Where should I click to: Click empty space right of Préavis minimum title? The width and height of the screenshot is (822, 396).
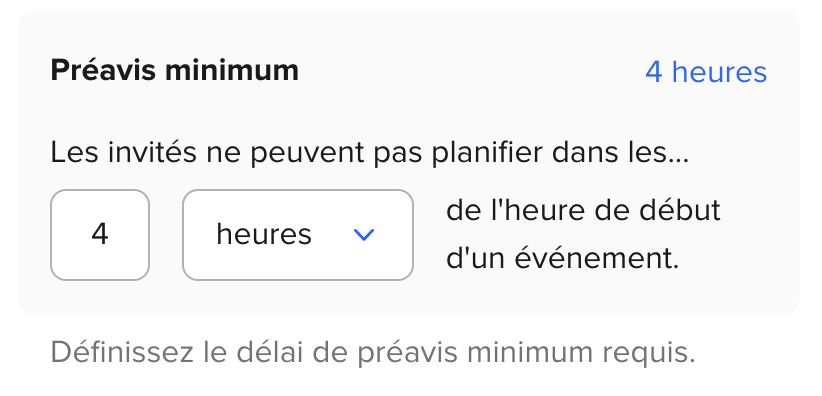pos(472,71)
